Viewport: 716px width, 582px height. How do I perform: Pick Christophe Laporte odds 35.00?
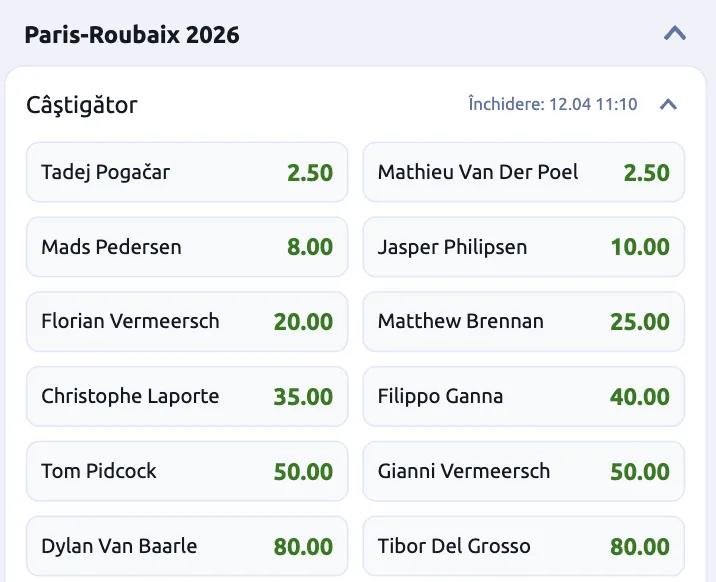(187, 397)
